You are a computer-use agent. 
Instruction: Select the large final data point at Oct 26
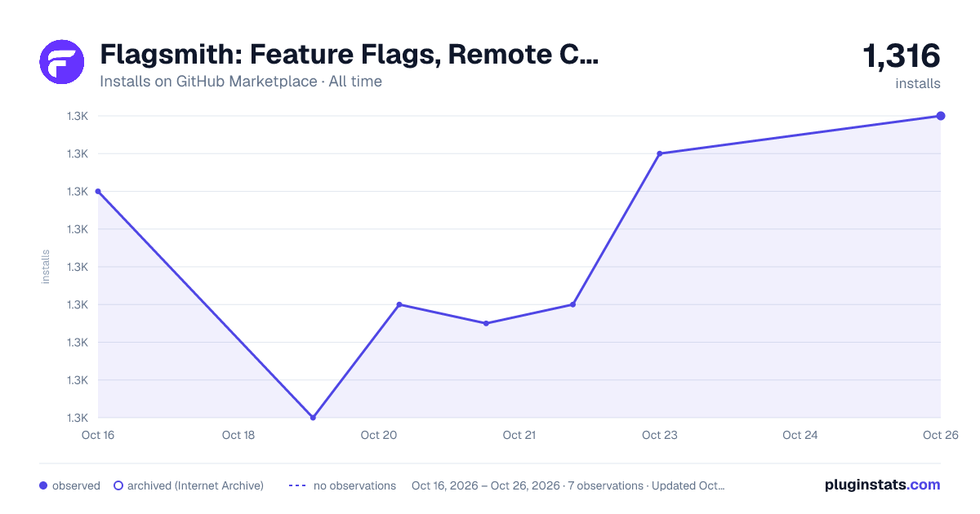(941, 116)
